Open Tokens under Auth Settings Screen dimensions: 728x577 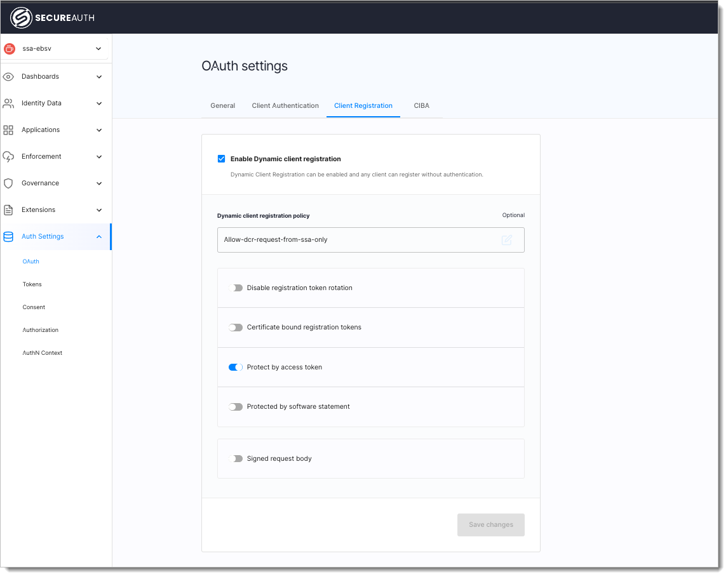tap(32, 284)
